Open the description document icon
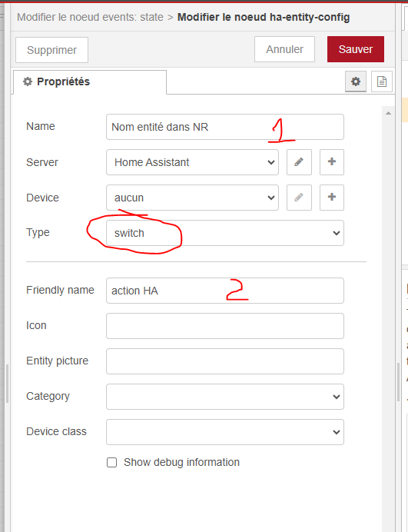The height and width of the screenshot is (532, 408). click(382, 81)
